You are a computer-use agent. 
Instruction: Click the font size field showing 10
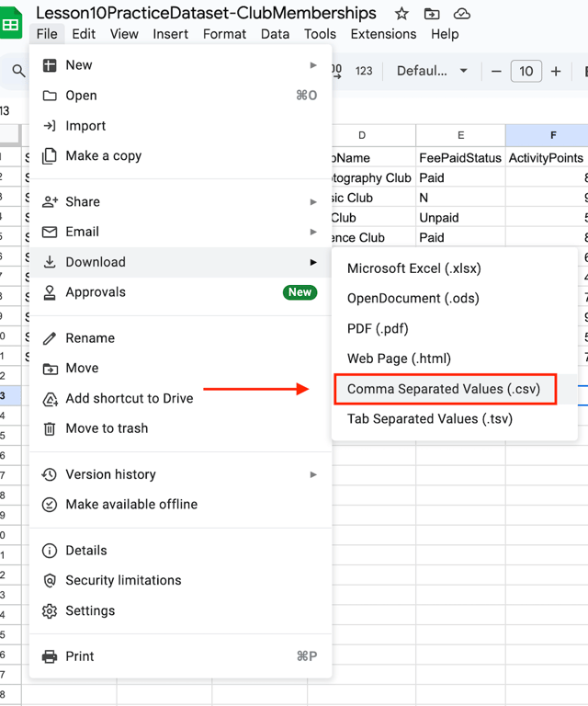[x=526, y=71]
